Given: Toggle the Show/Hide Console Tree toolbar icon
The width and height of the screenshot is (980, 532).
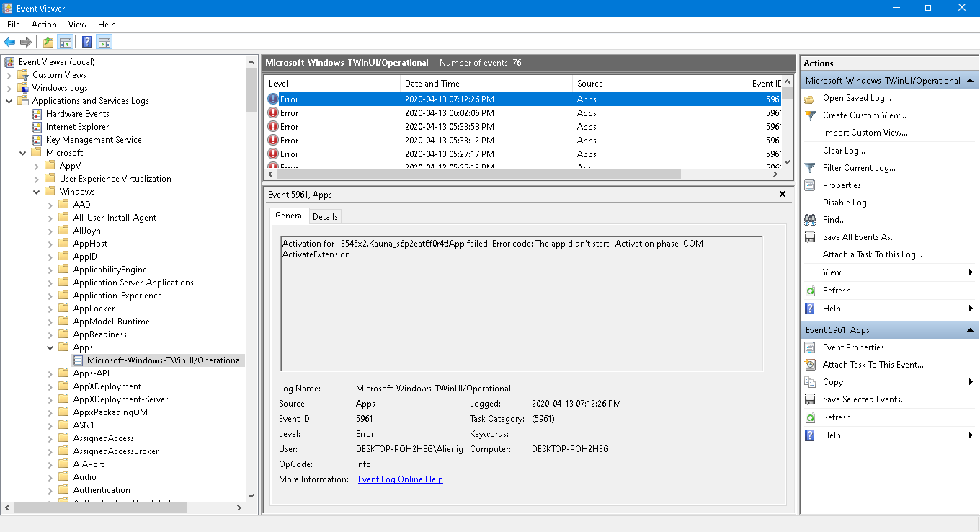Looking at the screenshot, I should (66, 42).
